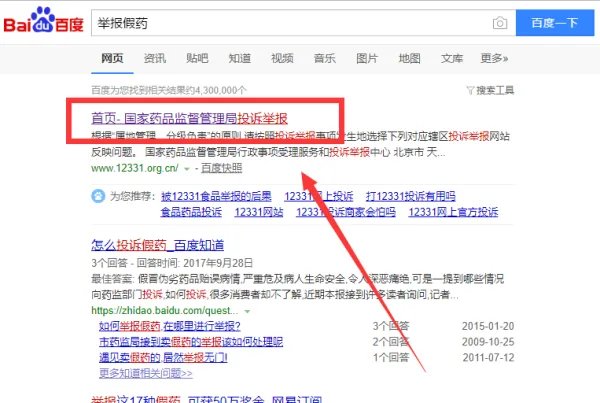Click the date 2009-10-25
Viewport: 600px width, 403px height.
pyautogui.click(x=488, y=342)
